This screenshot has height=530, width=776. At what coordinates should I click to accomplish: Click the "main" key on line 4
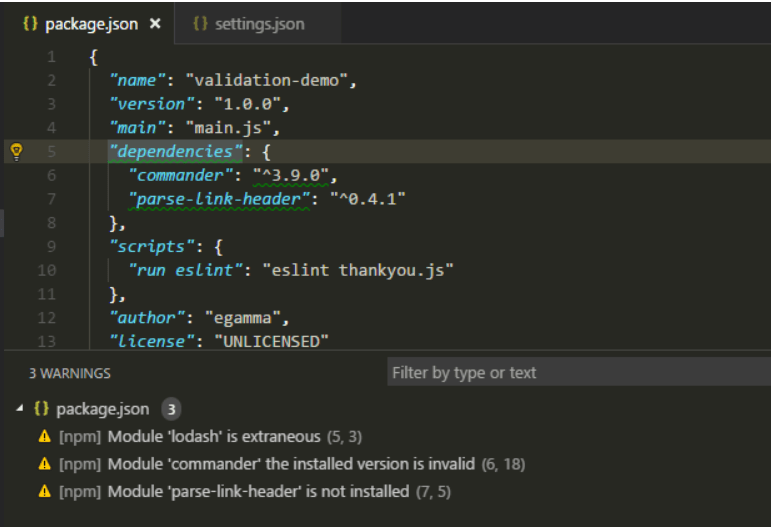tap(137, 128)
